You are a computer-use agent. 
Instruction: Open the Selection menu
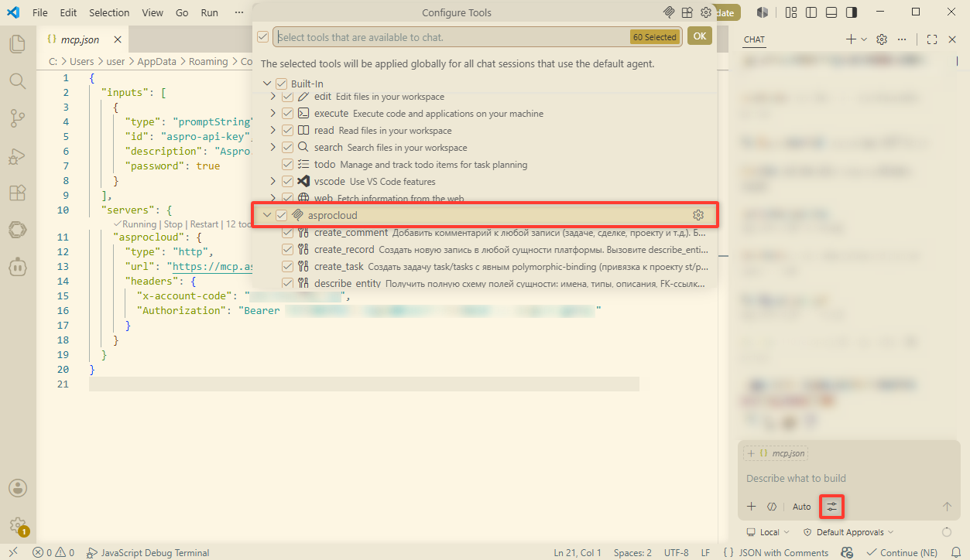pyautogui.click(x=109, y=12)
